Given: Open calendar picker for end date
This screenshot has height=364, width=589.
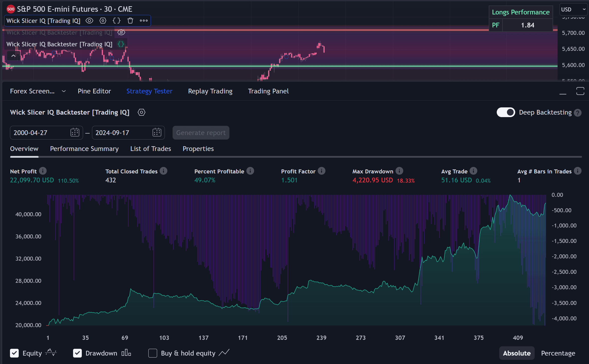Looking at the screenshot, I should 157,133.
